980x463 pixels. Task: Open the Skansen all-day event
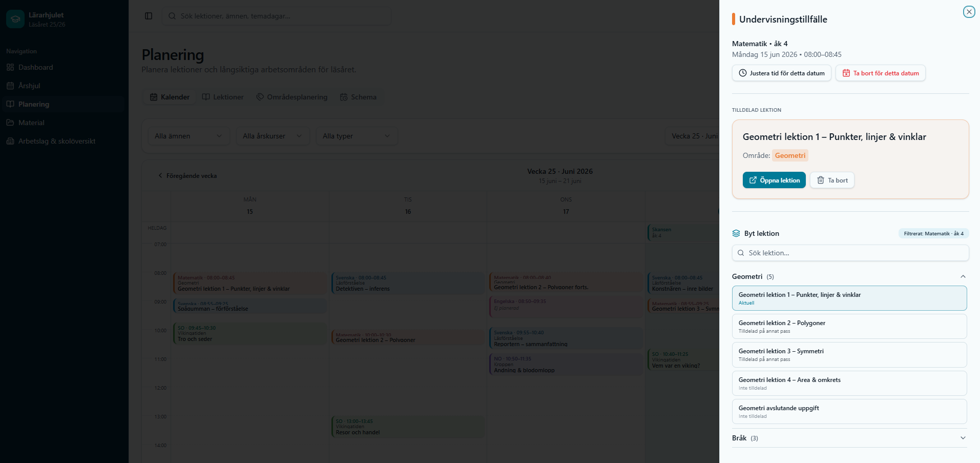click(x=683, y=232)
